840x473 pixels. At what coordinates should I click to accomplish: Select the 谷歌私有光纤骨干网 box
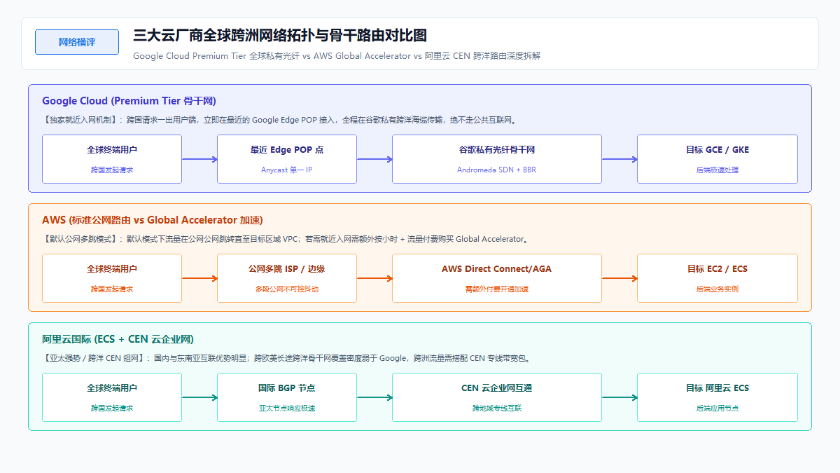(497, 159)
